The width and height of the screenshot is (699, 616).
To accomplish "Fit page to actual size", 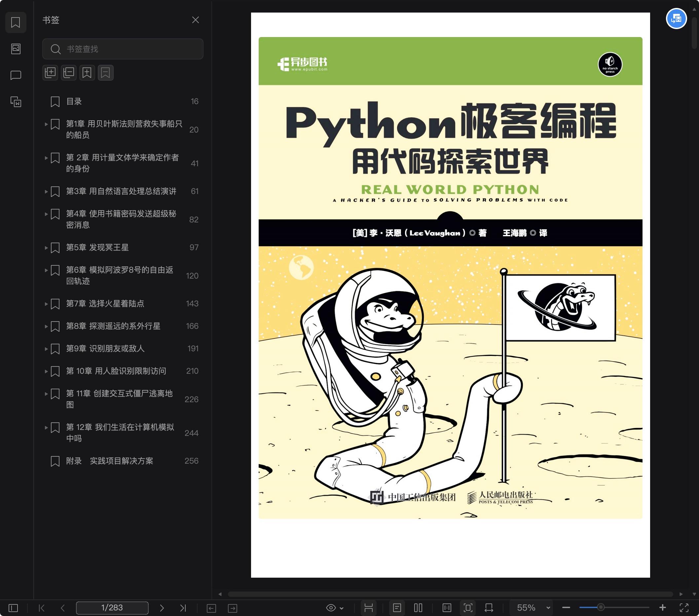I will (x=447, y=608).
